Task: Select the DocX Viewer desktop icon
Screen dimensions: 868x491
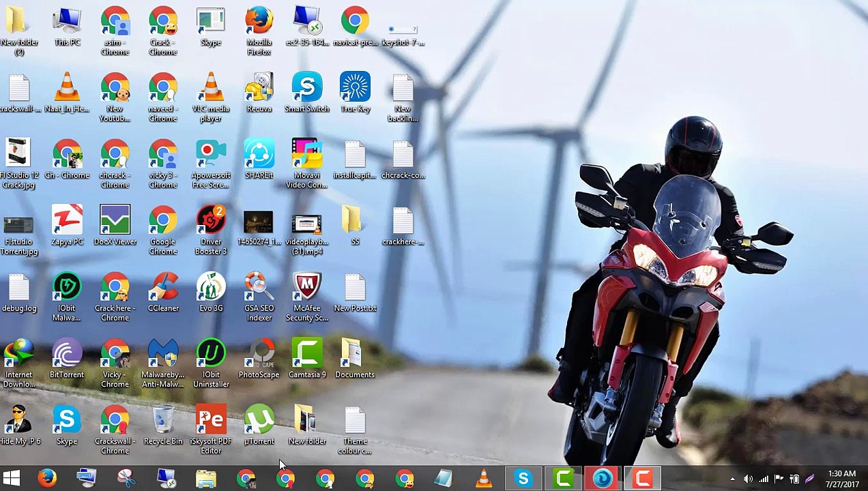Action: pos(115,225)
